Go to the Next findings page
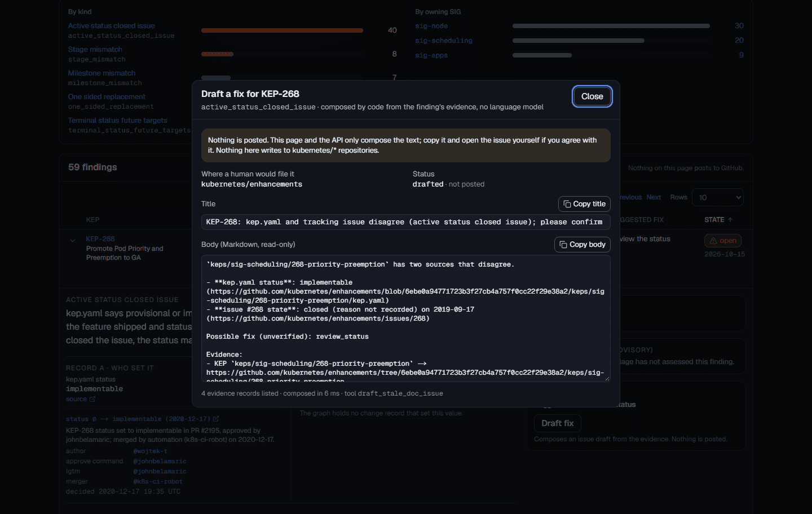This screenshot has width=812, height=514. point(654,197)
